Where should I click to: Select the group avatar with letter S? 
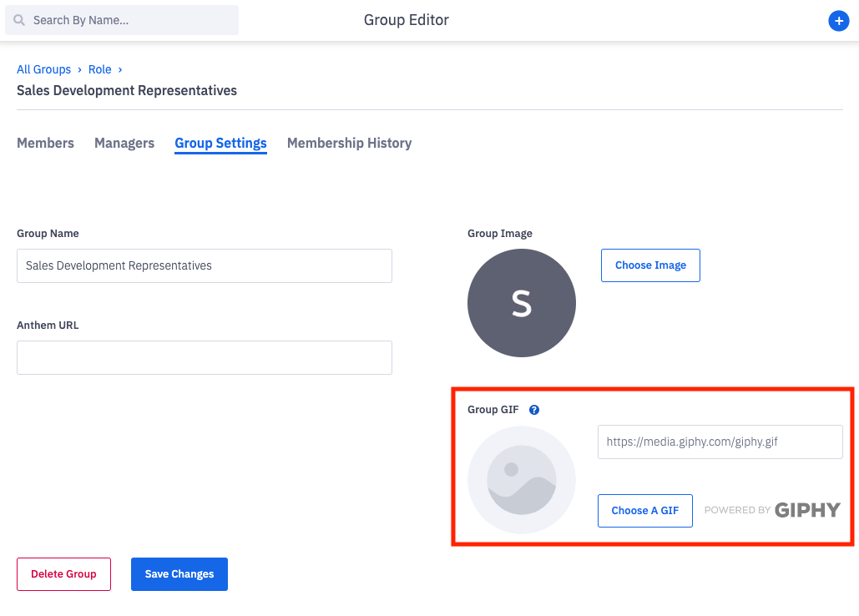(x=522, y=303)
